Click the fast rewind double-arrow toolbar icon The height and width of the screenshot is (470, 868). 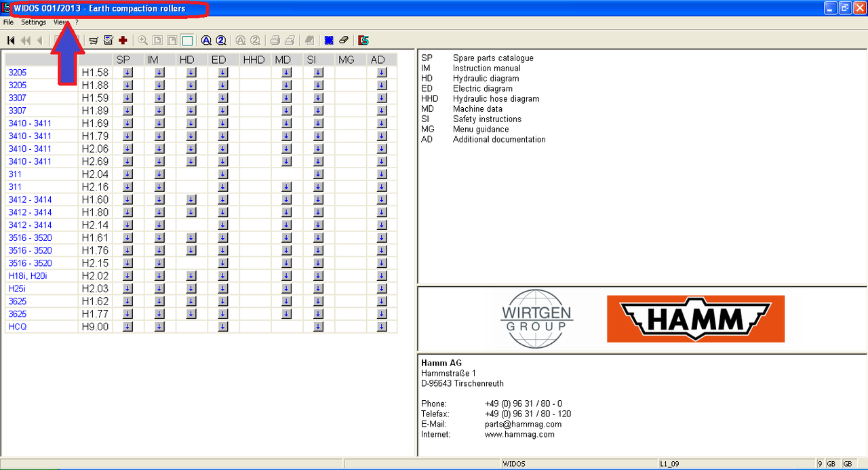tap(26, 40)
